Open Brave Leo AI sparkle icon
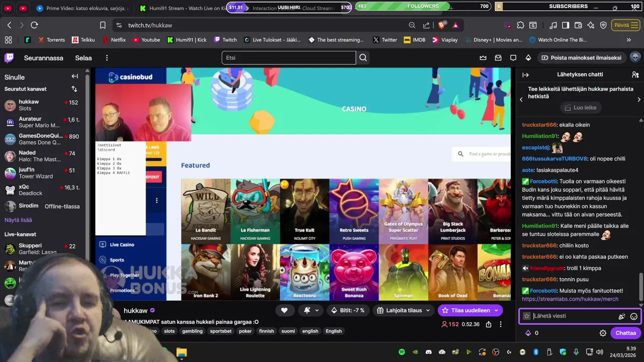Image resolution: width=644 pixels, height=362 pixels. click(x=591, y=25)
